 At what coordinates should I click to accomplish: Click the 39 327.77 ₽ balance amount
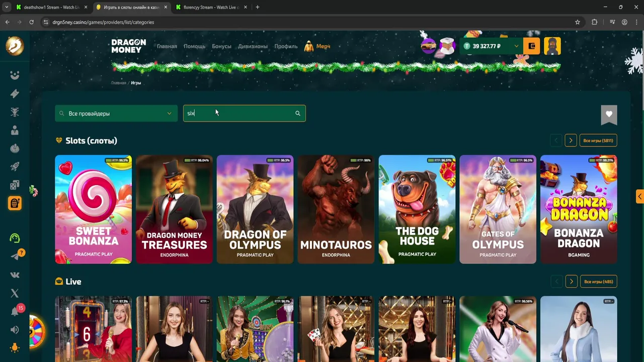(487, 46)
